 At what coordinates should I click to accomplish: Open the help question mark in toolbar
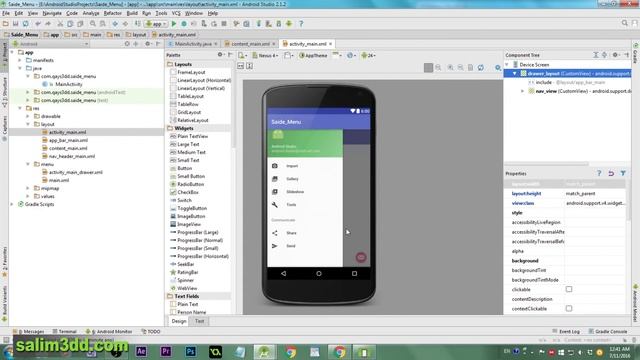pos(301,24)
